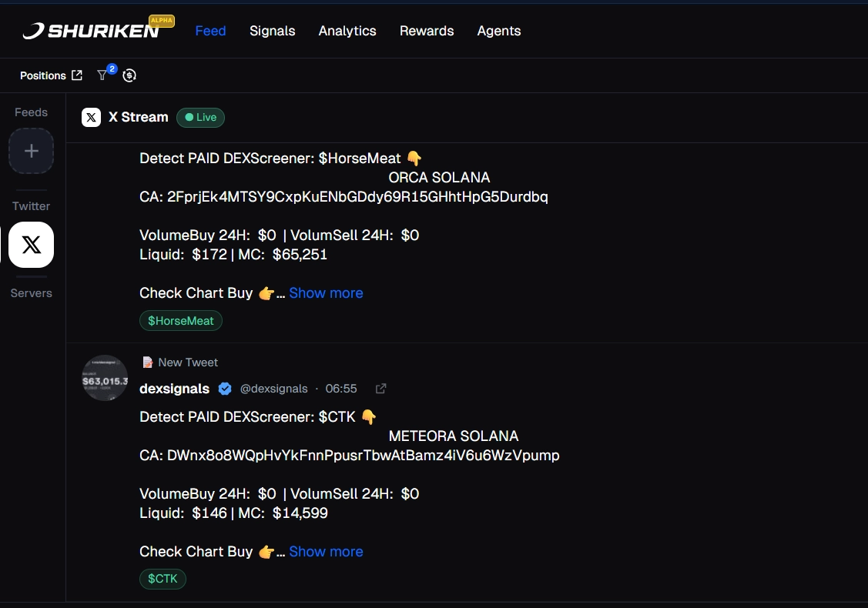Toggle the Live status indicator
This screenshot has height=608, width=868.
pos(200,117)
